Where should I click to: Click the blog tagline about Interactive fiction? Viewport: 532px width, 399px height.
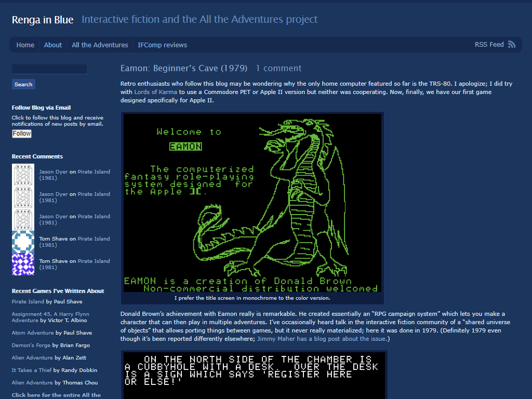pyautogui.click(x=199, y=19)
